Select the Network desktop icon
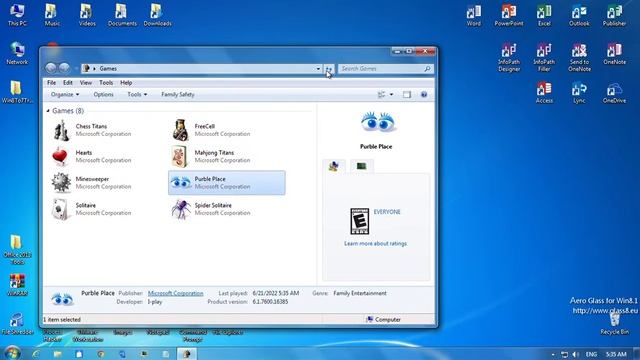Screen dimensions: 640x360 (x=17, y=53)
